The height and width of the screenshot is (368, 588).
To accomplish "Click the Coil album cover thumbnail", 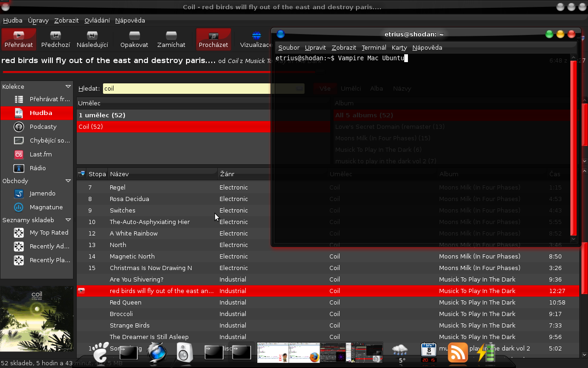I will point(37,319).
